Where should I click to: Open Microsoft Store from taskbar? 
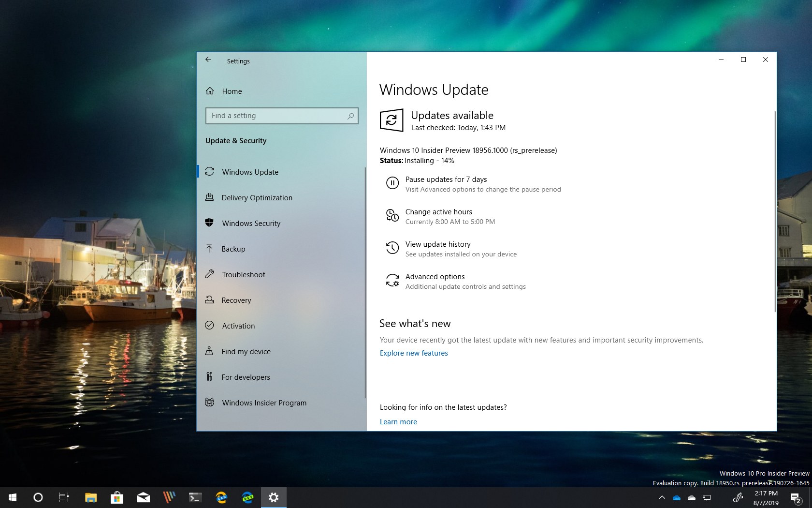[116, 497]
